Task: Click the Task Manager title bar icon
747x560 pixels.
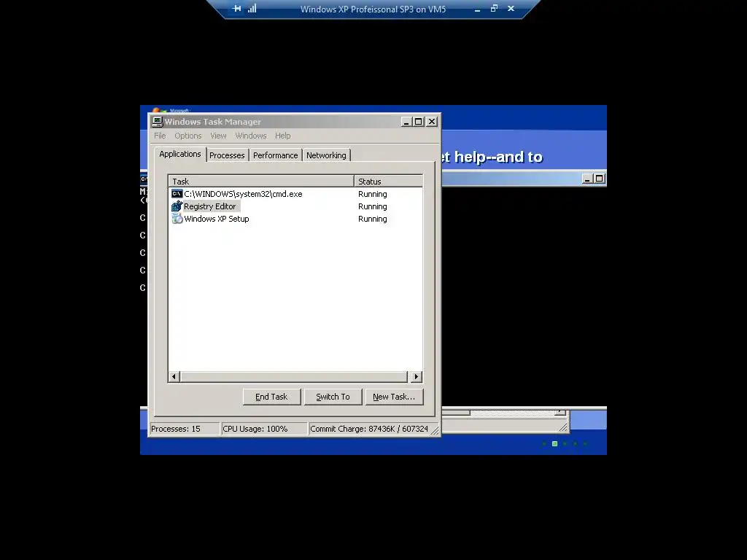Action: (x=158, y=122)
